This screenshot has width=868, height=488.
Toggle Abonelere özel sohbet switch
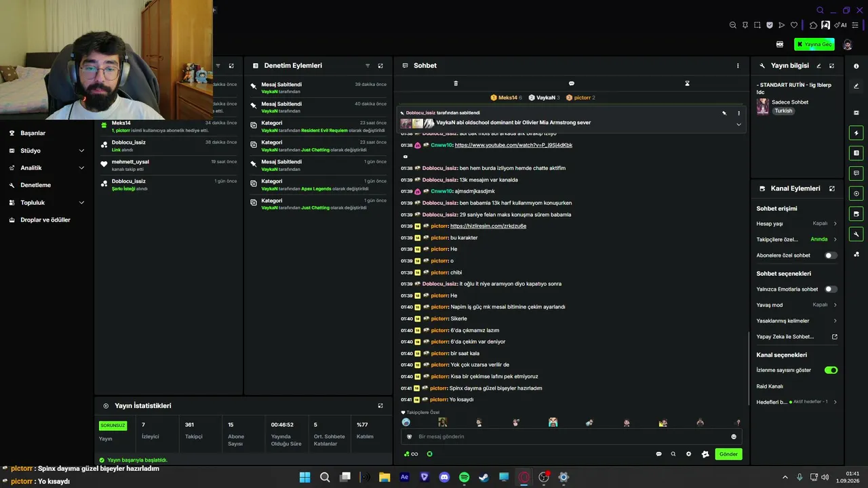tap(830, 256)
